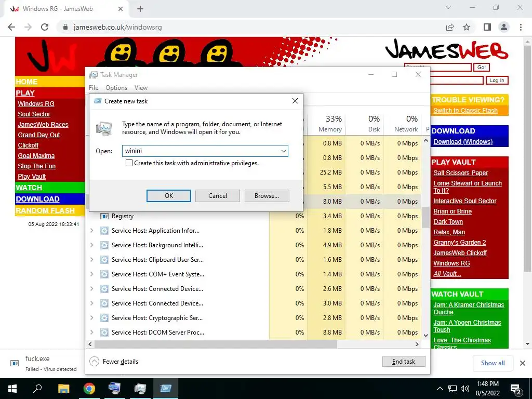The width and height of the screenshot is (532, 399).
Task: Click the fuck.exe download file icon
Action: (x=15, y=363)
